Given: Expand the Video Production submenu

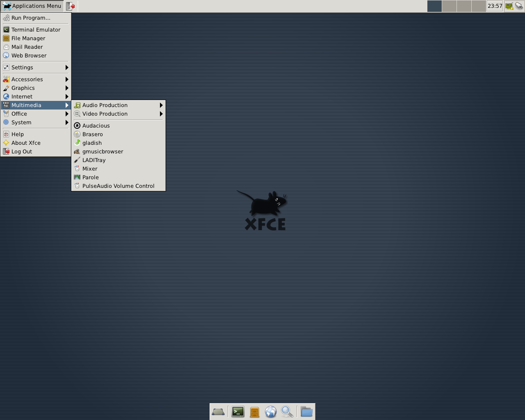Looking at the screenshot, I should click(119, 114).
